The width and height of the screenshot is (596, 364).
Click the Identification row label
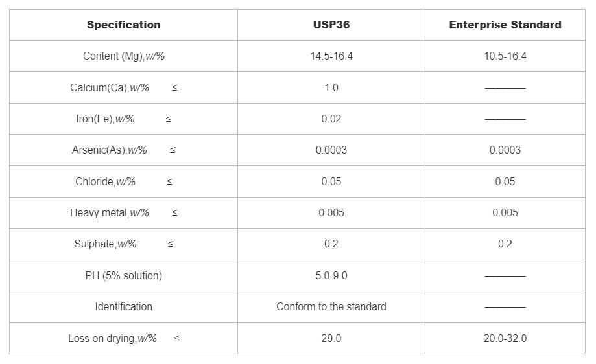[123, 307]
